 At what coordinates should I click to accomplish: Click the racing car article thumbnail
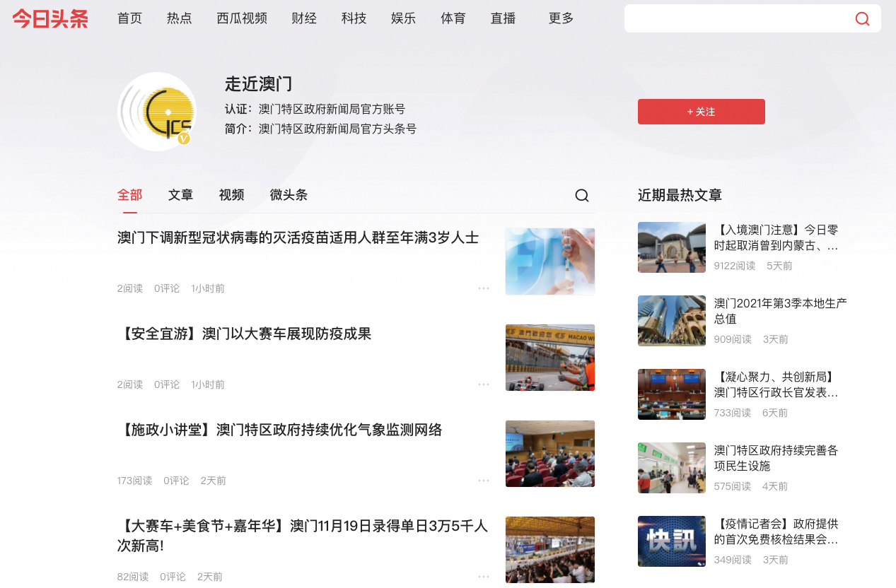(549, 358)
